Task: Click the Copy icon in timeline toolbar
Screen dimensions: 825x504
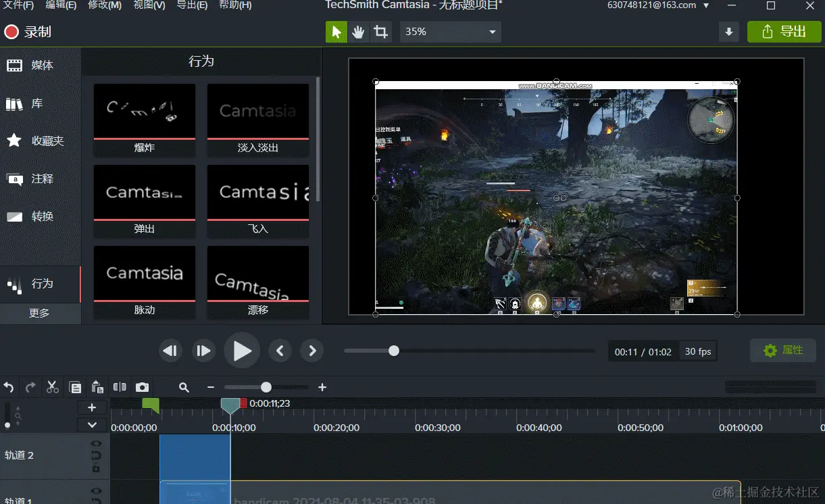Action: 75,387
